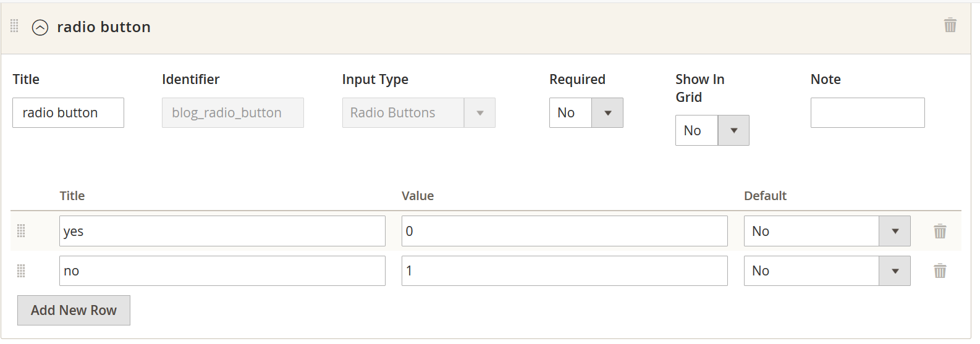The width and height of the screenshot is (980, 344).
Task: Click the Value input containing 0
Action: tap(564, 231)
